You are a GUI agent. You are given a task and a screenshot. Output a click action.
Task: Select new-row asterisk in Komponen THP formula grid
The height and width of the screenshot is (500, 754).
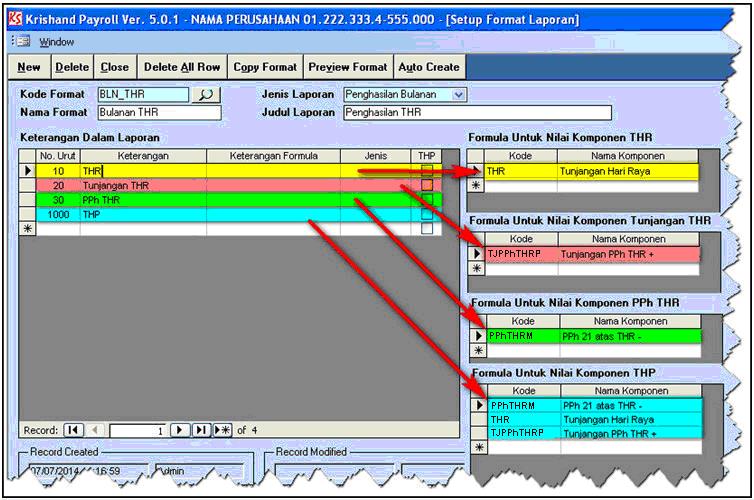(479, 447)
